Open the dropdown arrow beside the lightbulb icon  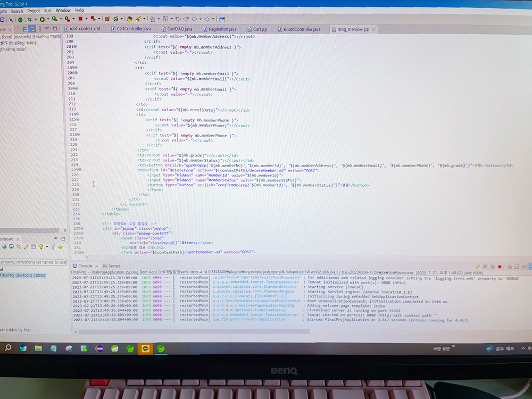point(46,247)
